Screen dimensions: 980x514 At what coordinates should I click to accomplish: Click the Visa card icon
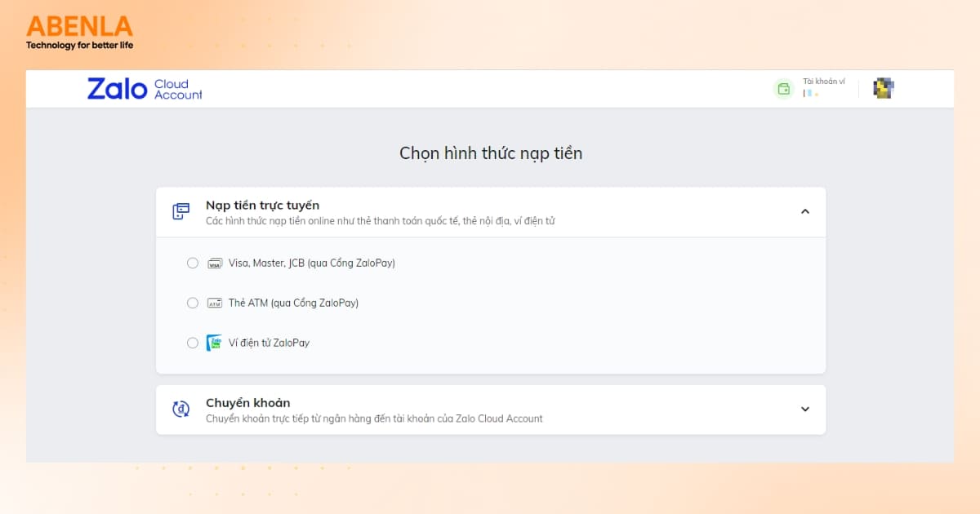[x=215, y=264]
